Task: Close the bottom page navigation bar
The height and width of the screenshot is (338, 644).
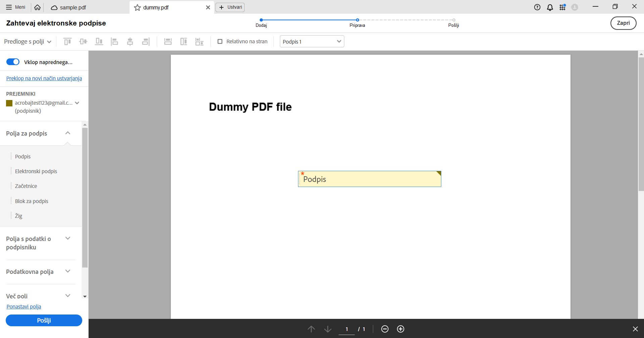Action: [635, 329]
